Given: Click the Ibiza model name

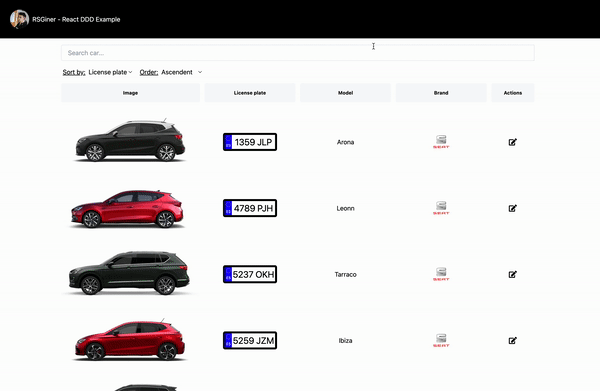Looking at the screenshot, I should pos(346,341).
